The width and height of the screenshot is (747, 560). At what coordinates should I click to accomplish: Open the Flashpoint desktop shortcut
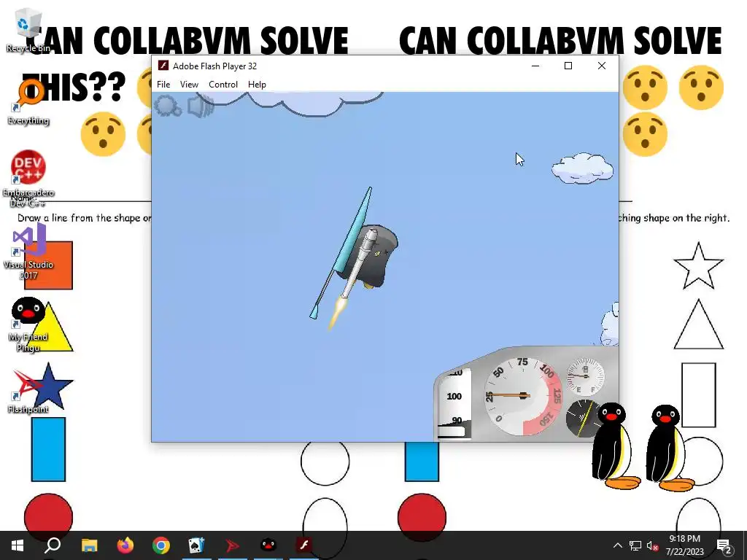coord(28,391)
